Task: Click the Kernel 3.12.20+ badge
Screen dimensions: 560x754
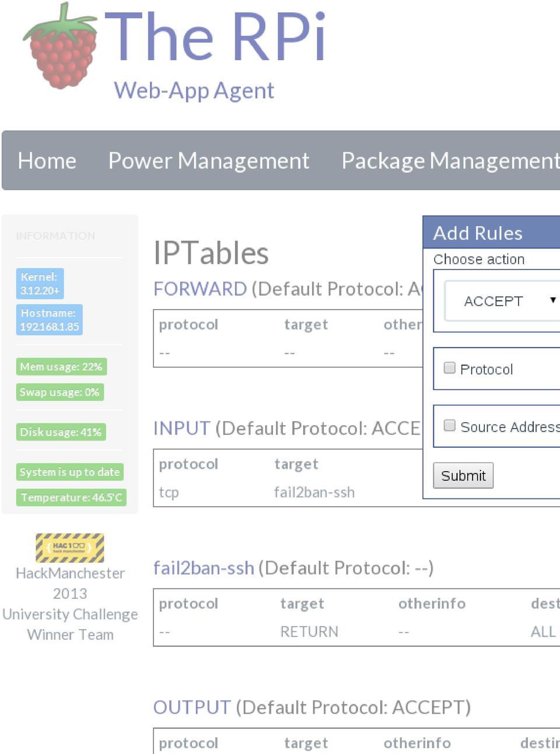Action: 40,283
